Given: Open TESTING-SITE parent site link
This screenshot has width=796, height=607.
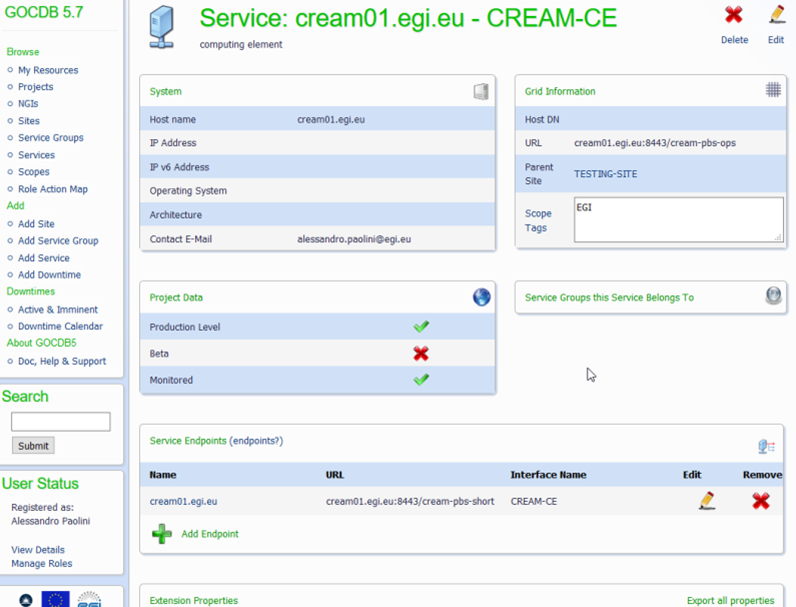Looking at the screenshot, I should [605, 174].
